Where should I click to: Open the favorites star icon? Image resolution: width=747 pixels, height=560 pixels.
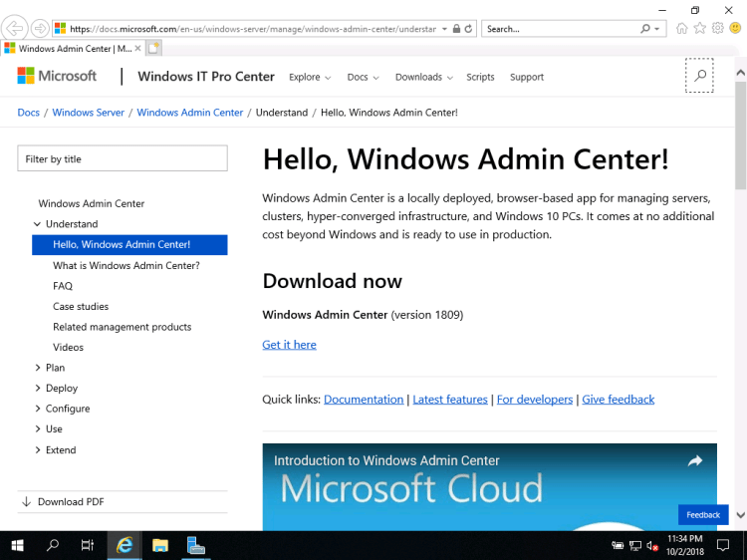700,29
